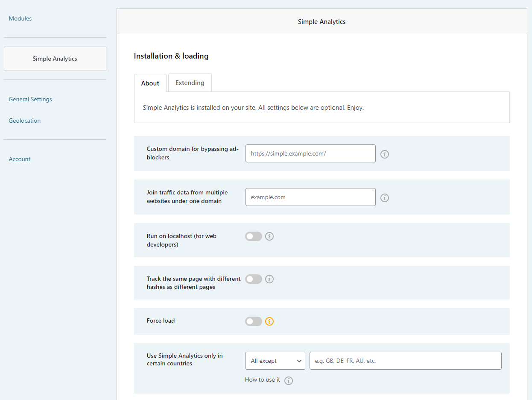This screenshot has height=400, width=532.
Task: Click the country codes input field
Action: (406, 361)
